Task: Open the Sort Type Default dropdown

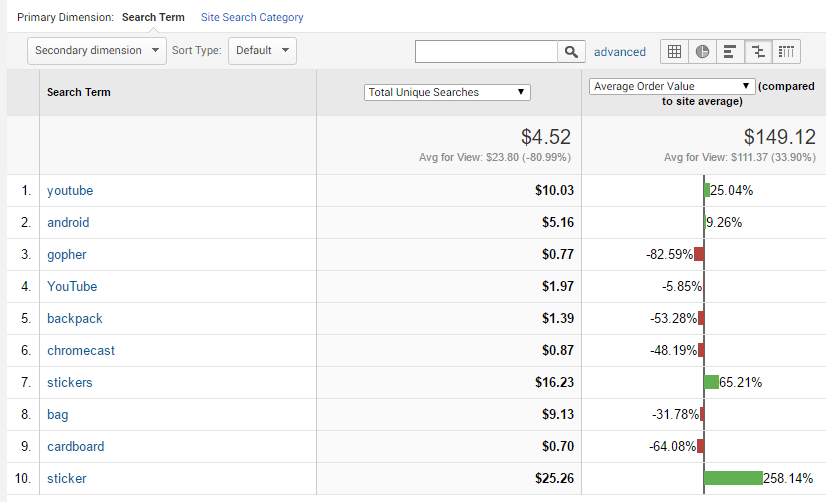Action: pyautogui.click(x=262, y=51)
